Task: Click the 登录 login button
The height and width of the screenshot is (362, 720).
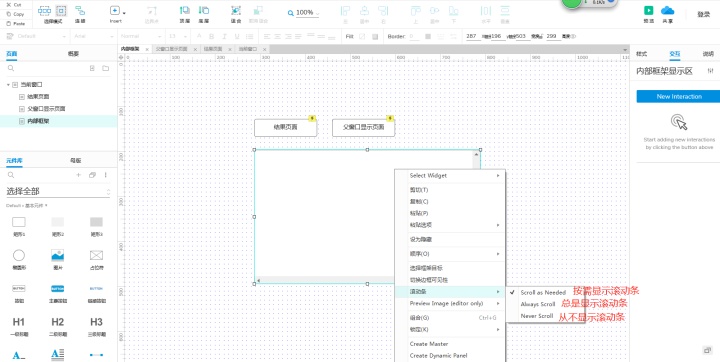Action: pos(704,14)
